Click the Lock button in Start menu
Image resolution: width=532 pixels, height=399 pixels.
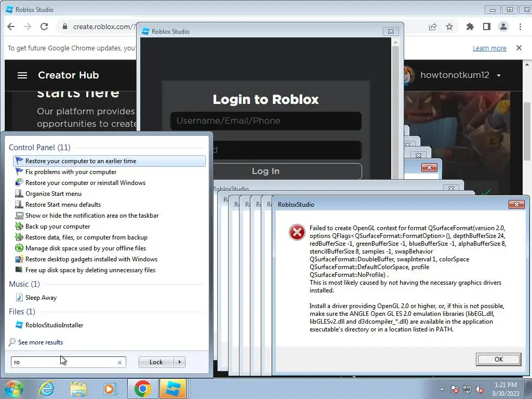156,362
